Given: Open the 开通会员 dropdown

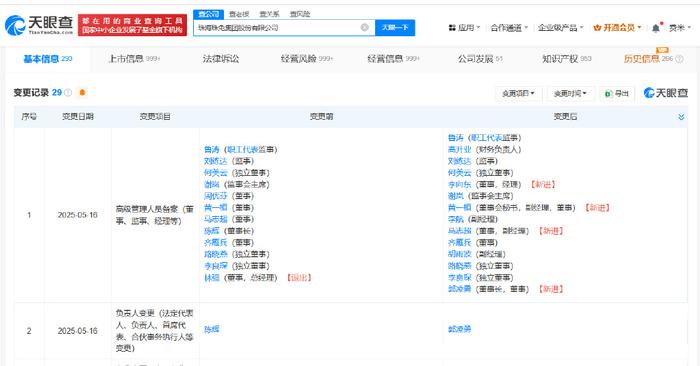Looking at the screenshot, I should (x=617, y=28).
